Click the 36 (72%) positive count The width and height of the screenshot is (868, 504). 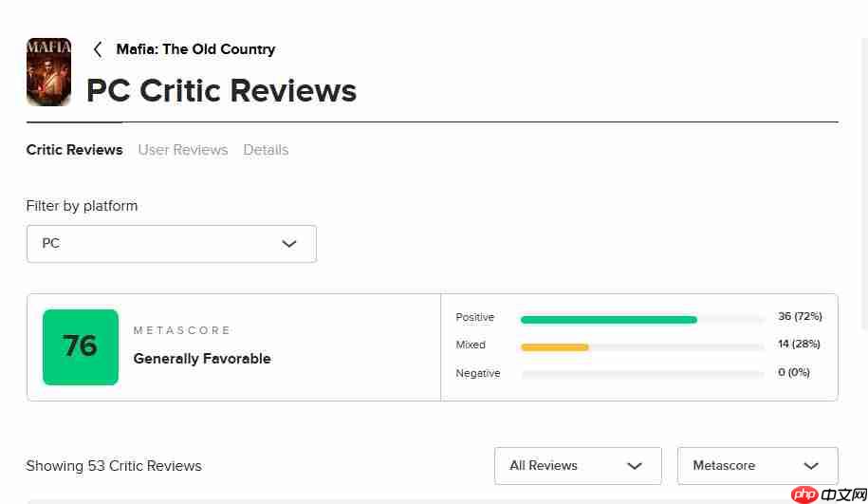[x=799, y=316]
